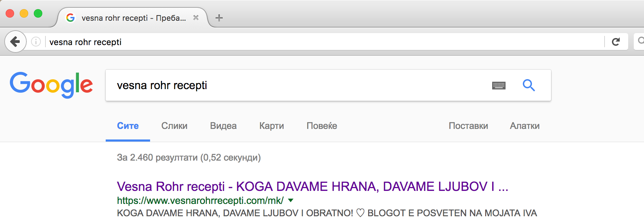Open the on-screen keyboard input tool
Screen dimensions: 644x224
[x=499, y=85]
